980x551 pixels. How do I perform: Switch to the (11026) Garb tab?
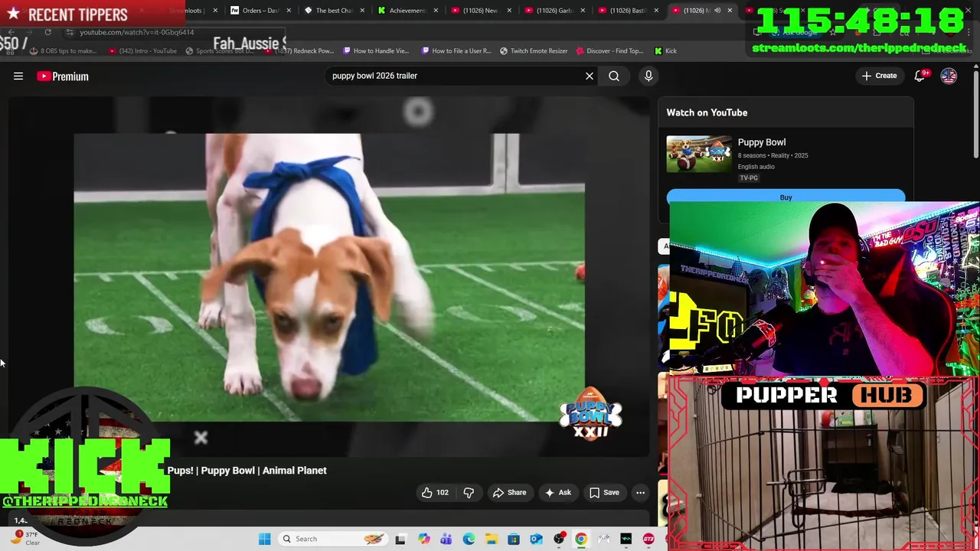(x=554, y=11)
